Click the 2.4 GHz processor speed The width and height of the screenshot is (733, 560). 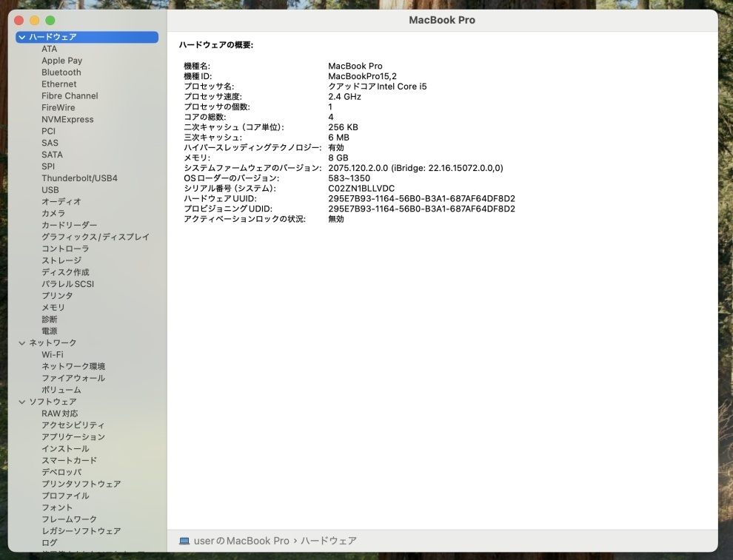[x=344, y=97]
